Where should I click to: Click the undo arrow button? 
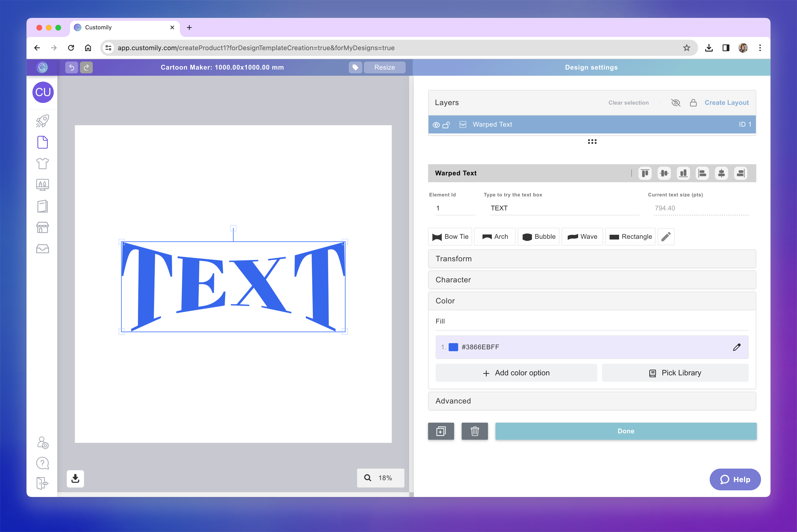(72, 67)
